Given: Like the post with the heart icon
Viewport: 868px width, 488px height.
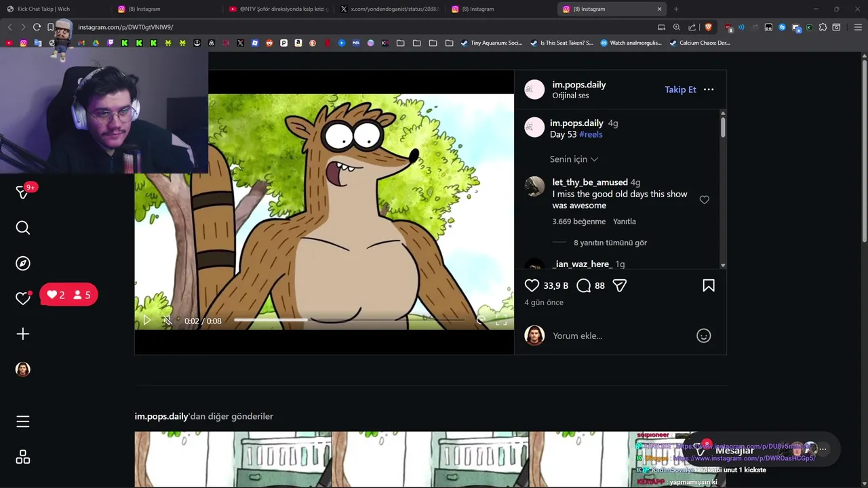Looking at the screenshot, I should point(532,285).
